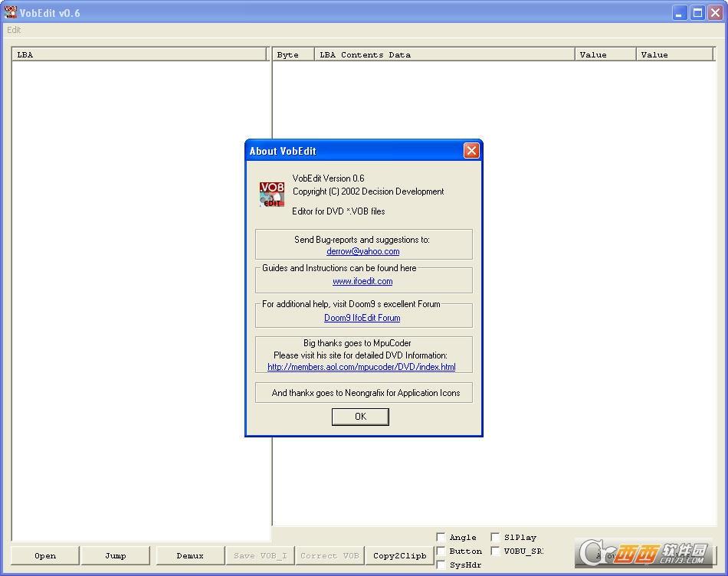Screen dimensions: 728x576
Task: Open the derrow@yahoo.com email link
Action: [363, 251]
